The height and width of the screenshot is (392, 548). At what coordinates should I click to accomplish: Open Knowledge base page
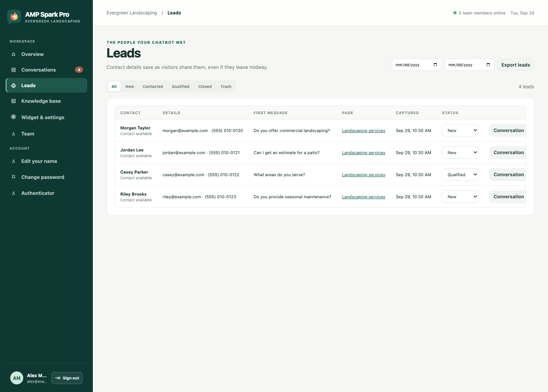[46, 101]
